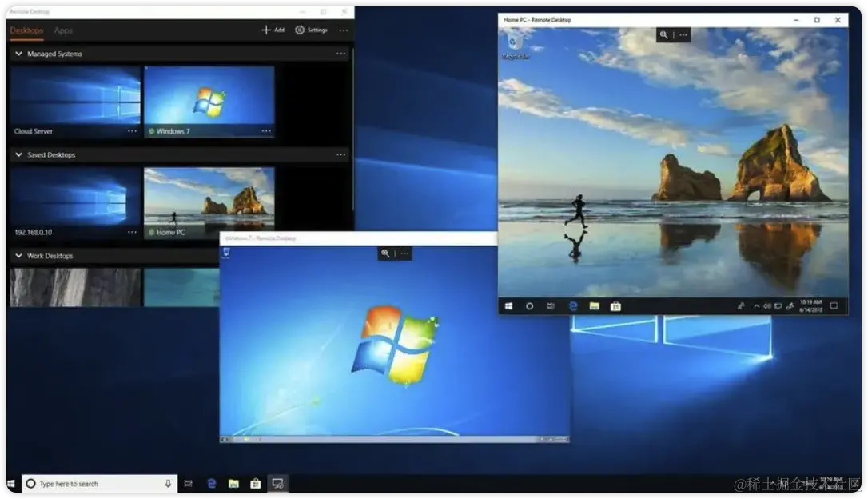Open Windows 7 tile ellipsis menu
Screen dimensions: 868x499
266,131
